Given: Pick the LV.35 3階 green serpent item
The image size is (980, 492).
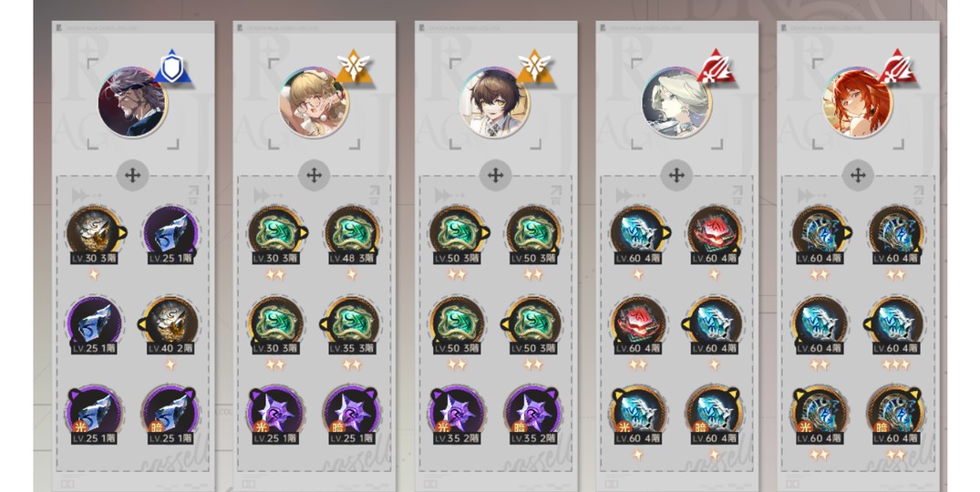Looking at the screenshot, I should coord(352,324).
